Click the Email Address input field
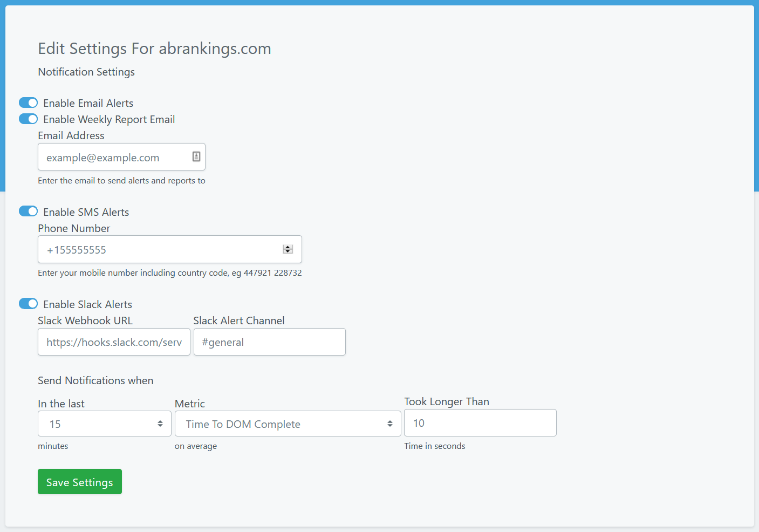Image resolution: width=759 pixels, height=532 pixels. [121, 157]
